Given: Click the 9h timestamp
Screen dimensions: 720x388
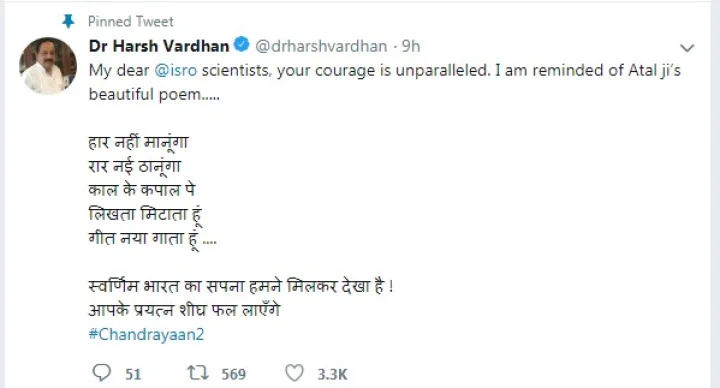Looking at the screenshot, I should [x=411, y=46].
